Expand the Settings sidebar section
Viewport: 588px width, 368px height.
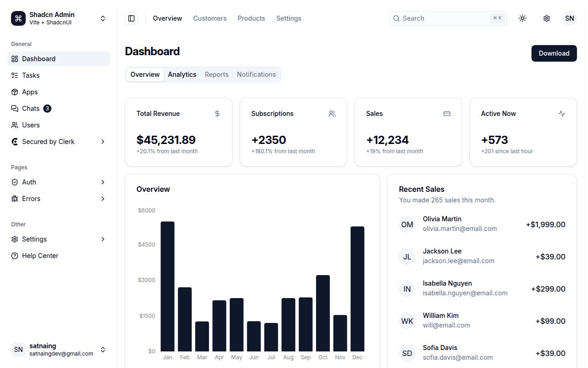point(59,239)
